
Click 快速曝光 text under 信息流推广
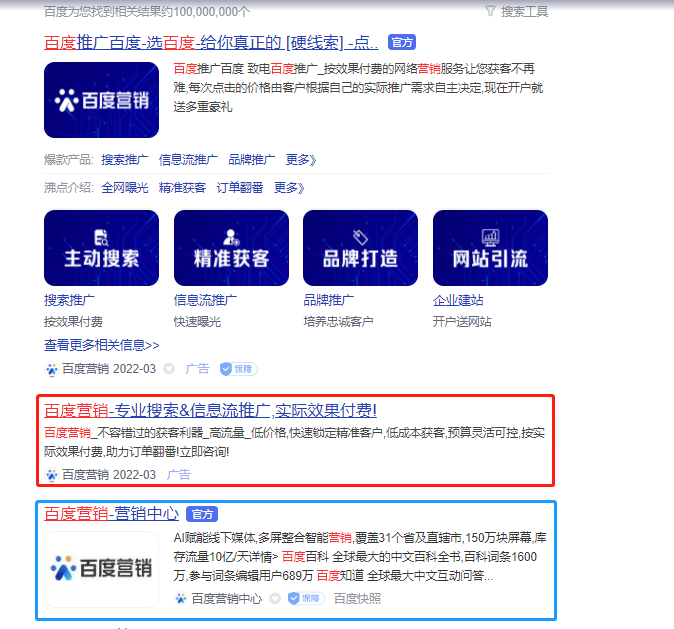click(197, 322)
